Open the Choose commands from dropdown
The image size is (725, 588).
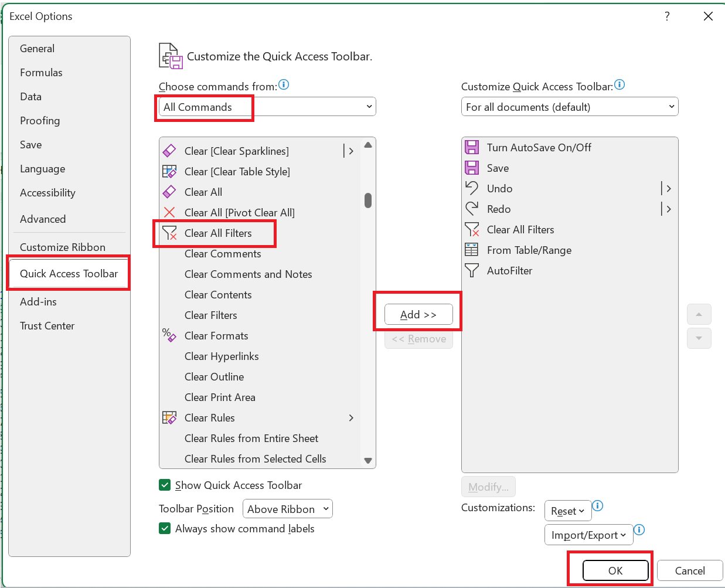267,107
